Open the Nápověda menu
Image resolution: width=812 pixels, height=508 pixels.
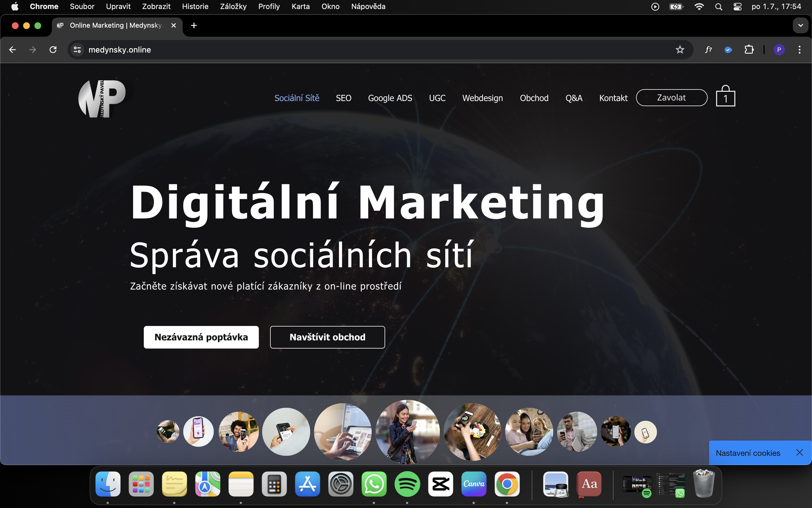(x=368, y=7)
